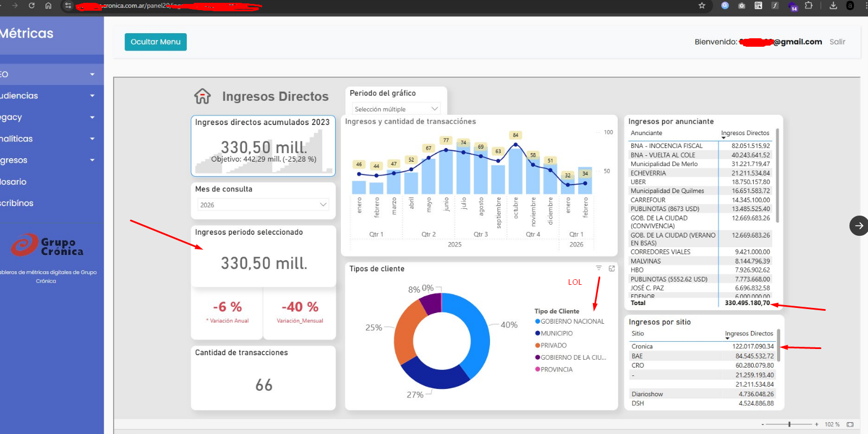Click the -6 % Variación Anual card
The image size is (868, 434).
point(227,313)
